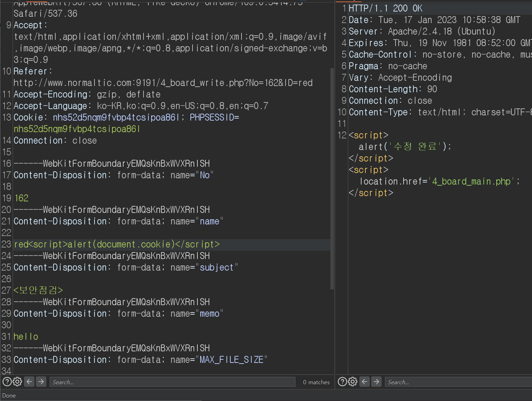
Task: Open help icon in response pane
Action: [x=342, y=381]
